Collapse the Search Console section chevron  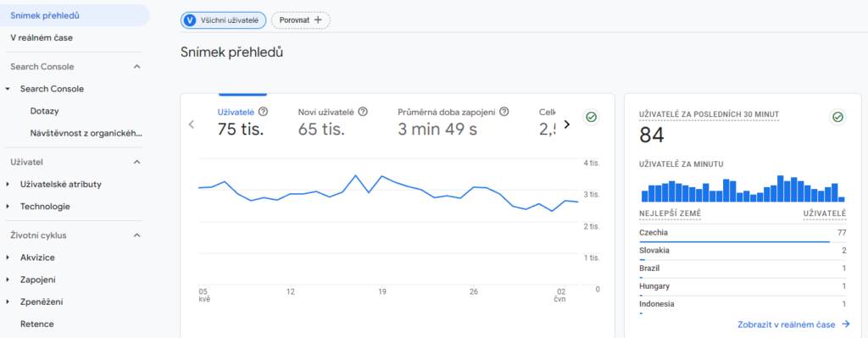tap(137, 67)
